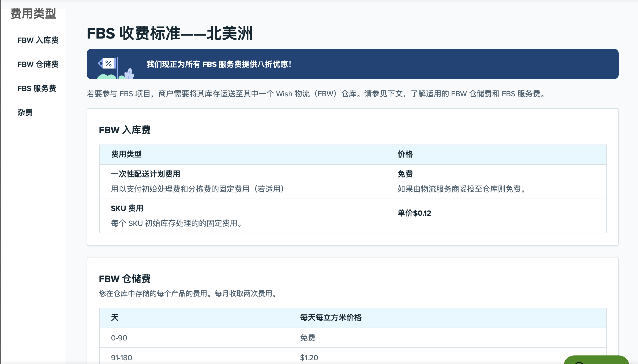Click the FBS 收费标准——北美洲 heading
638x364 pixels.
[170, 33]
